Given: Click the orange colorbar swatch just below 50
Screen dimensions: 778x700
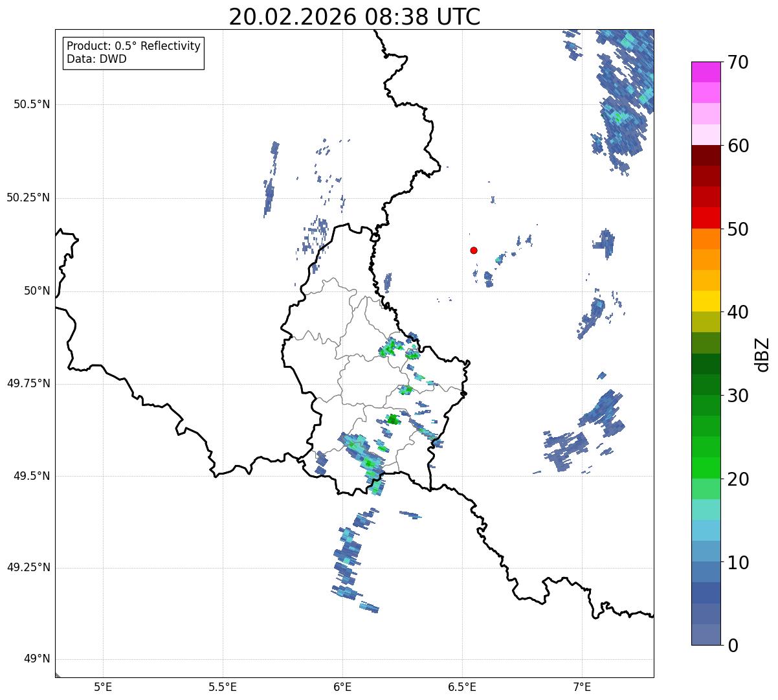Looking at the screenshot, I should pyautogui.click(x=706, y=240).
